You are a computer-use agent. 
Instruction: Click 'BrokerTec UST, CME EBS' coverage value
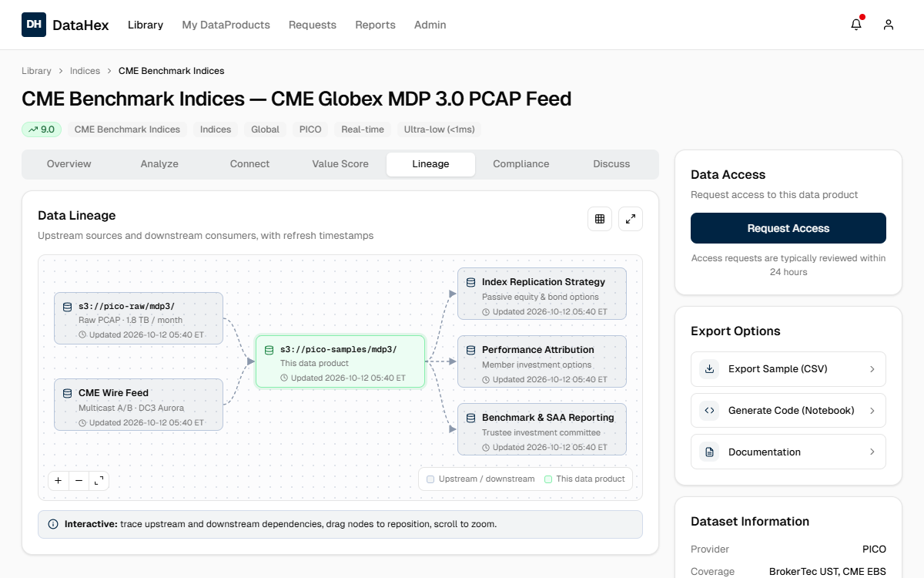(828, 572)
